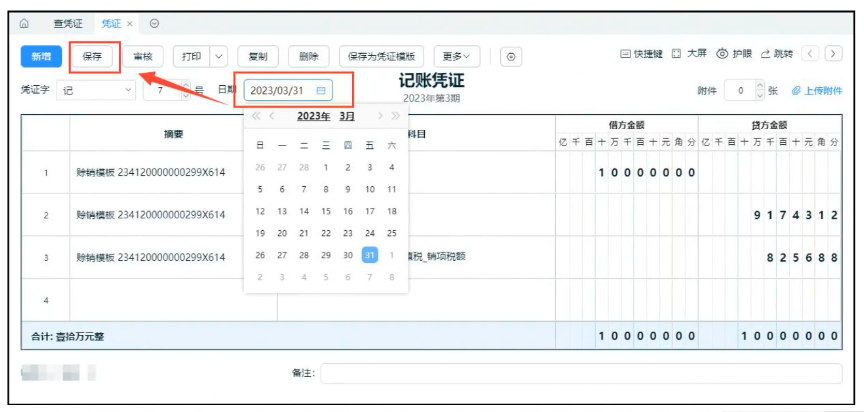Click the 审核 button

(143, 56)
